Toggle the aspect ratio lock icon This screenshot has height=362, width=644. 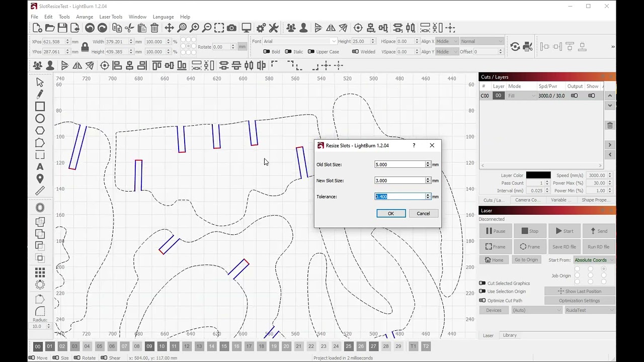pyautogui.click(x=85, y=47)
